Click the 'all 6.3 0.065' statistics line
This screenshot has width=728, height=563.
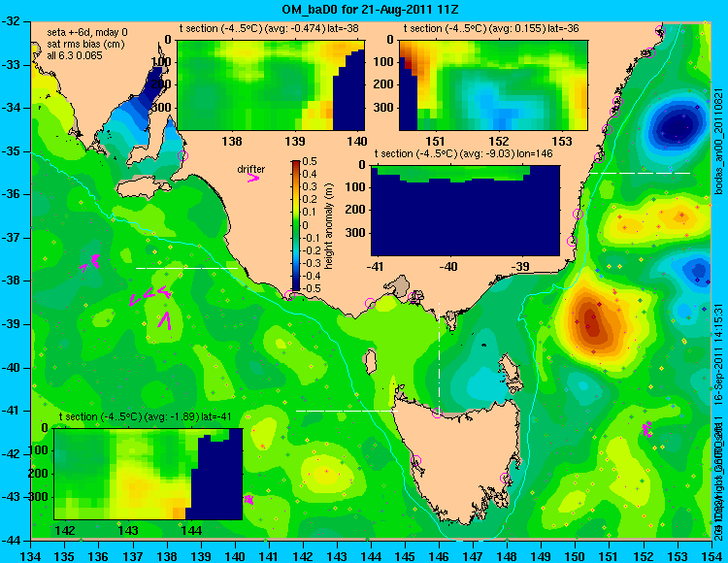[75, 55]
